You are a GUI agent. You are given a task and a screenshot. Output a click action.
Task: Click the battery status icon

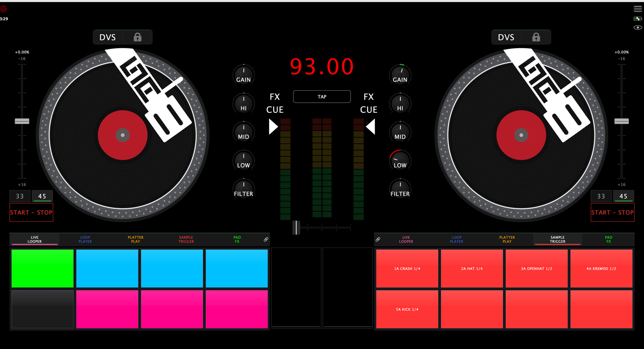(638, 19)
